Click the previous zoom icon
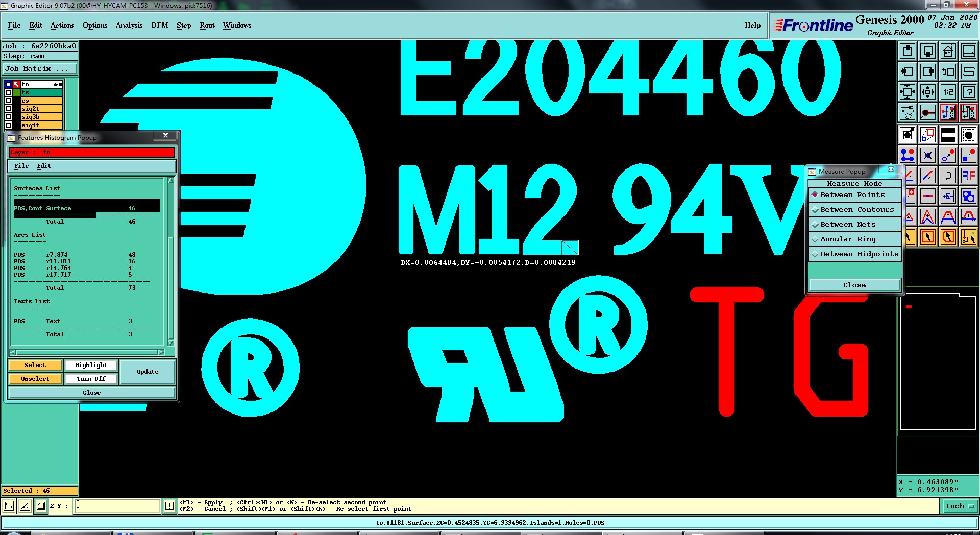 point(948,71)
